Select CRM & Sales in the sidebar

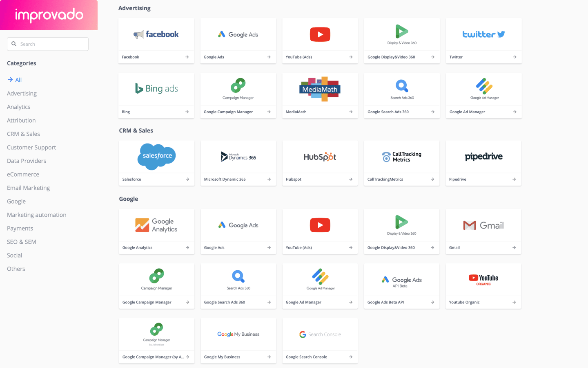(x=23, y=134)
